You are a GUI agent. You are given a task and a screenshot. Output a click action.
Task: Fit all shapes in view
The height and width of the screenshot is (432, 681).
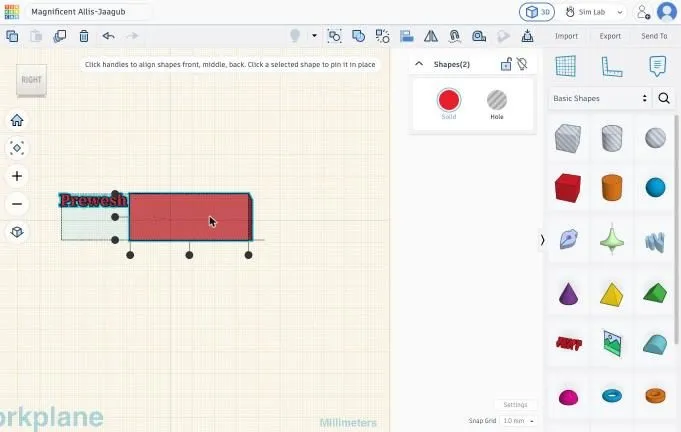[x=17, y=148]
